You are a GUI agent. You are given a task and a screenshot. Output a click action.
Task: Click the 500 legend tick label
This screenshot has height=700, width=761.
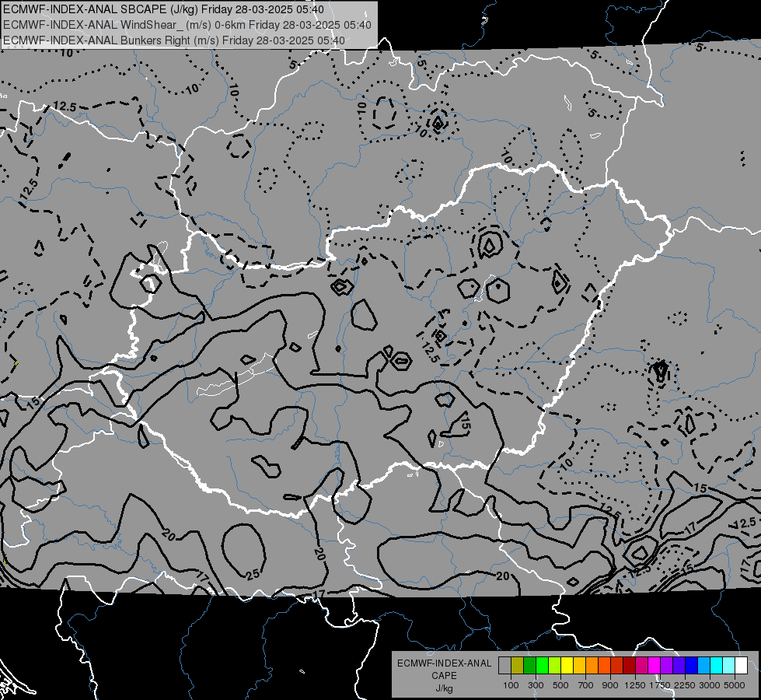pyautogui.click(x=560, y=685)
